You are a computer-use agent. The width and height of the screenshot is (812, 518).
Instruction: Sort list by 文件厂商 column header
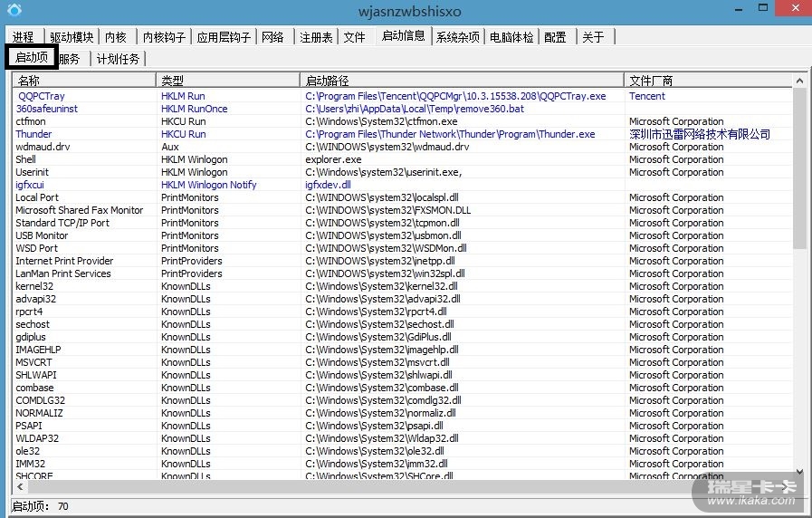tap(706, 81)
